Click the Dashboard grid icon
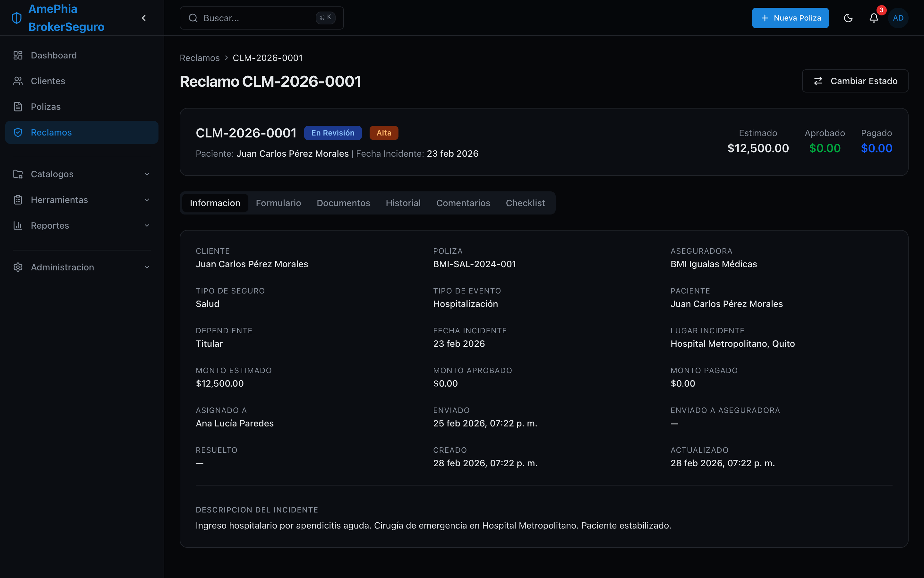 [18, 56]
